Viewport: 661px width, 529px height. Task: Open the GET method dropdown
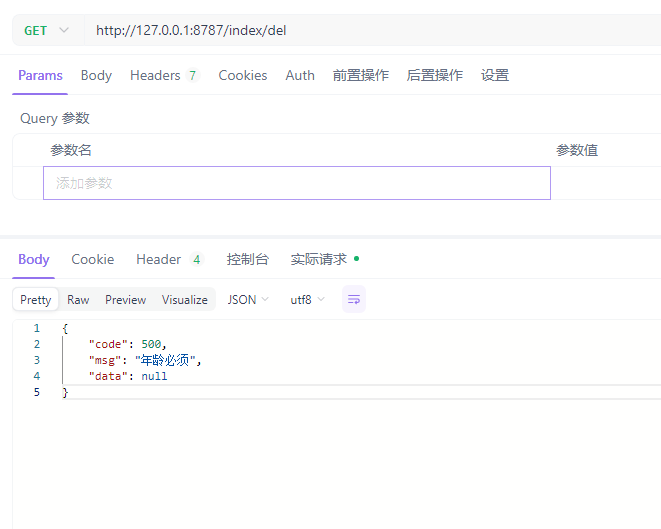(46, 30)
